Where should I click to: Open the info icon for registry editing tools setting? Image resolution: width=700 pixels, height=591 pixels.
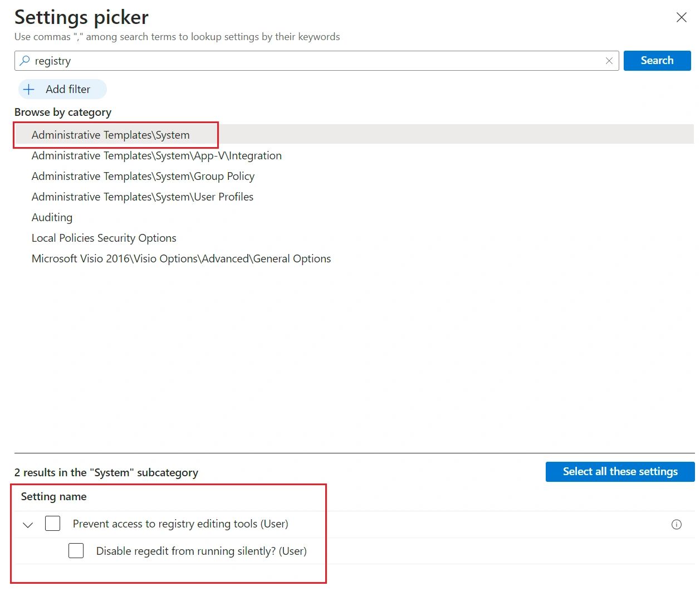pos(677,524)
